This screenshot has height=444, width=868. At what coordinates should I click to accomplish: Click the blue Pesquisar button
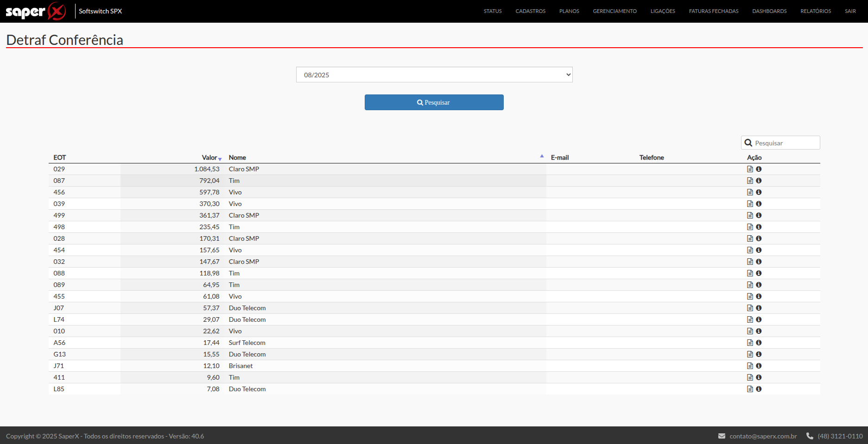(434, 102)
